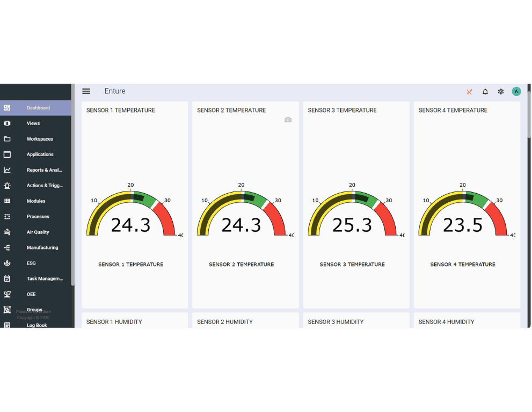
Task: Open the user avatar 'A' menu
Action: click(516, 92)
